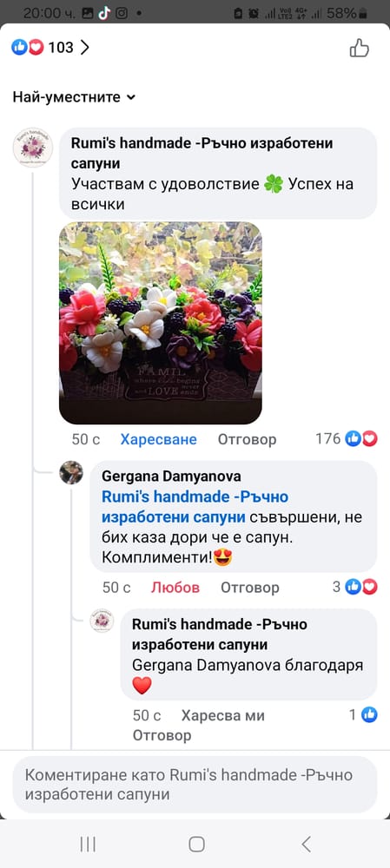
Task: Tap the Android back navigation arrow
Action: coord(306,844)
